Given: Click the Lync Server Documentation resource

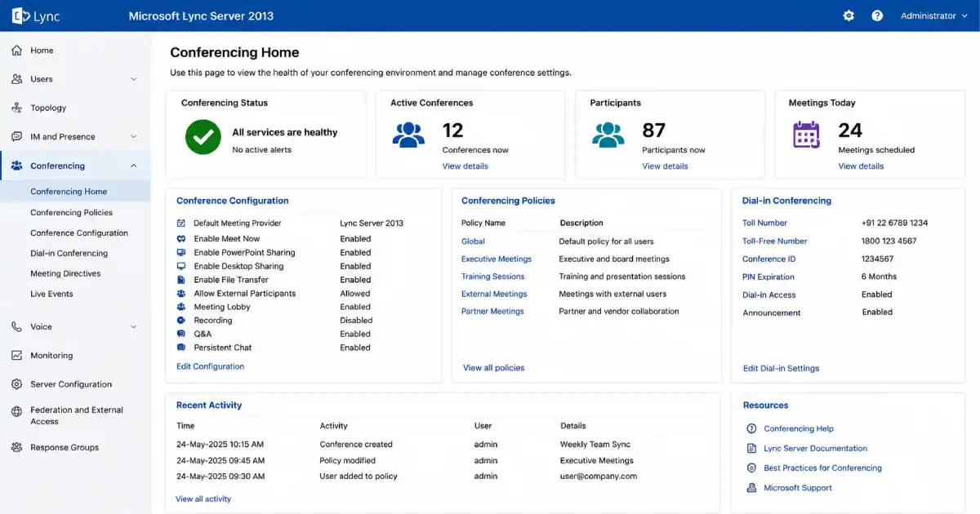Looking at the screenshot, I should (x=815, y=449).
